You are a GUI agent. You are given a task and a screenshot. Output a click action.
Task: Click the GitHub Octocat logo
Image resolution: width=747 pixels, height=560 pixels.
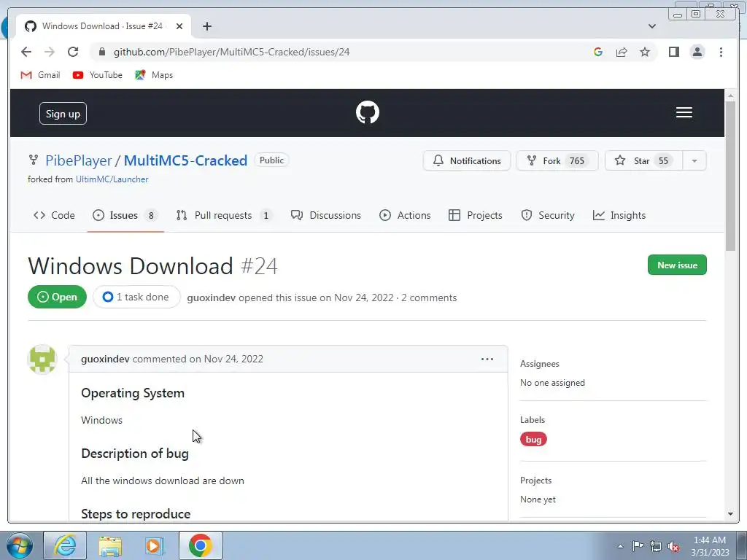(x=368, y=112)
